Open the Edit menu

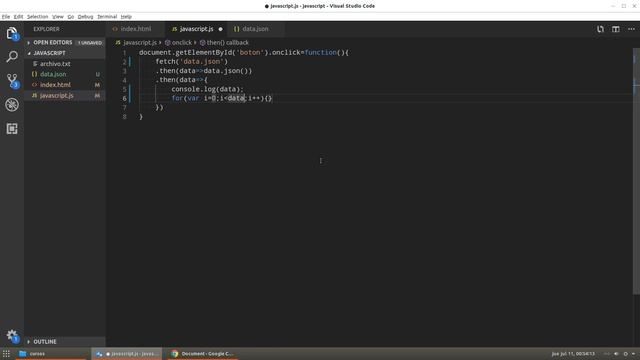18,17
